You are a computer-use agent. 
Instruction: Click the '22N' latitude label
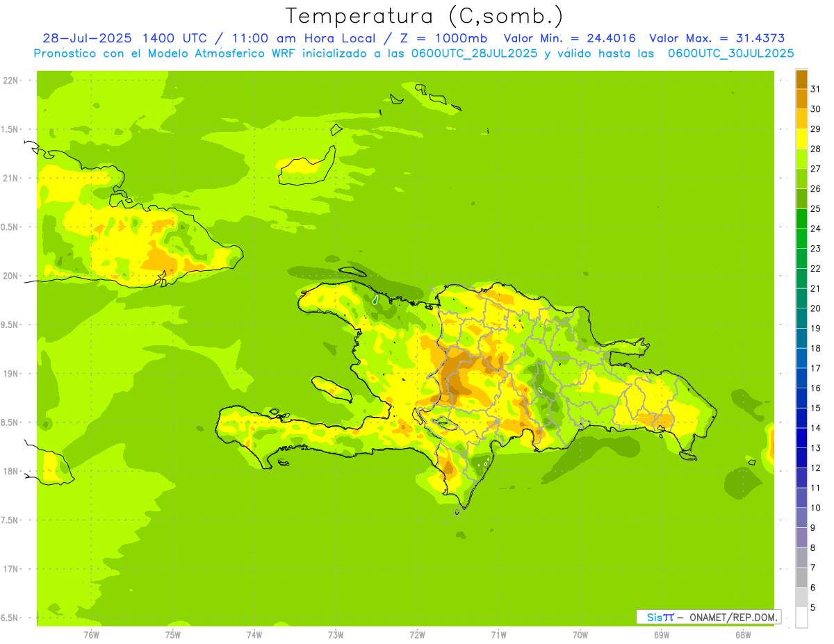click(x=10, y=81)
